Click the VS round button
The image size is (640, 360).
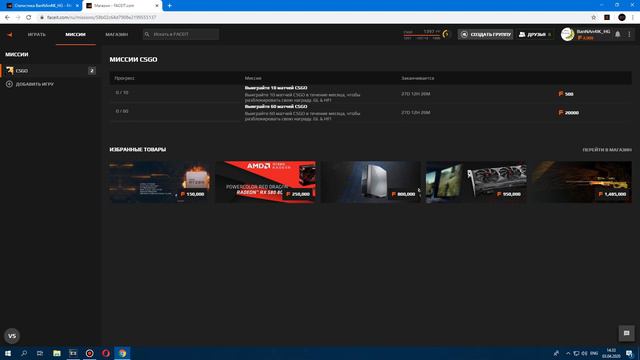pyautogui.click(x=12, y=336)
